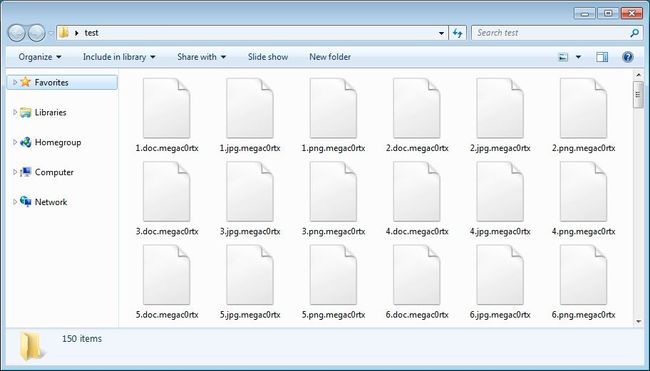Click the '5.jpg.megac0rtx' file name
The image size is (650, 371).
[250, 315]
